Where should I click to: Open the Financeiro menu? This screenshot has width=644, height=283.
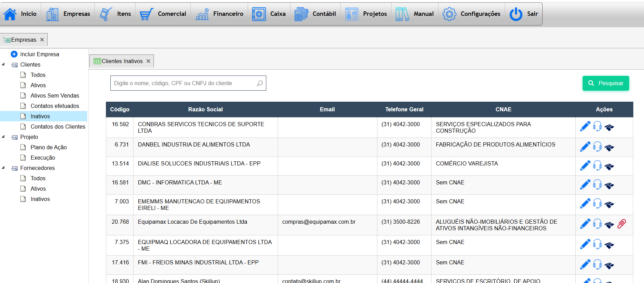[219, 14]
